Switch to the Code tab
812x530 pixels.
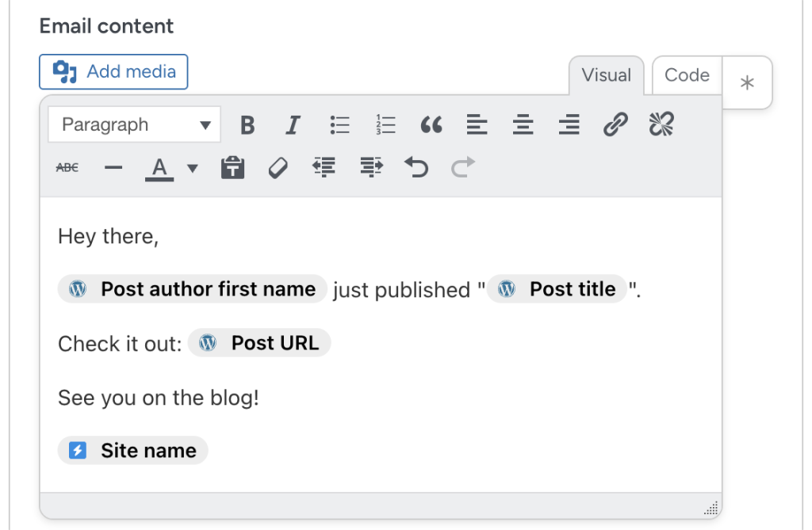tap(686, 75)
